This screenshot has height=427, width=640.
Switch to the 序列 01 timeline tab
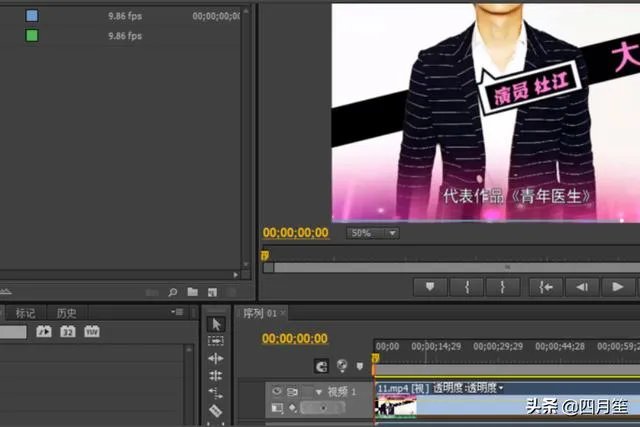260,314
